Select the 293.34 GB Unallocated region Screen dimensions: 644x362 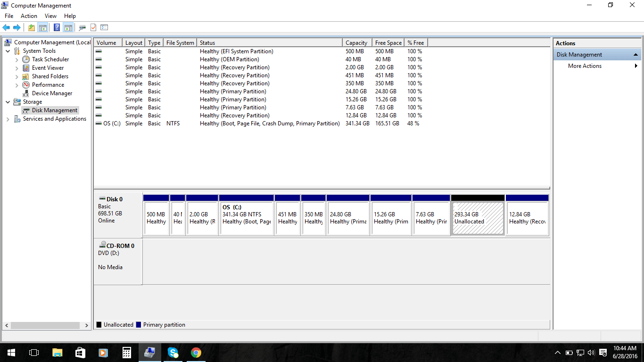(477, 218)
